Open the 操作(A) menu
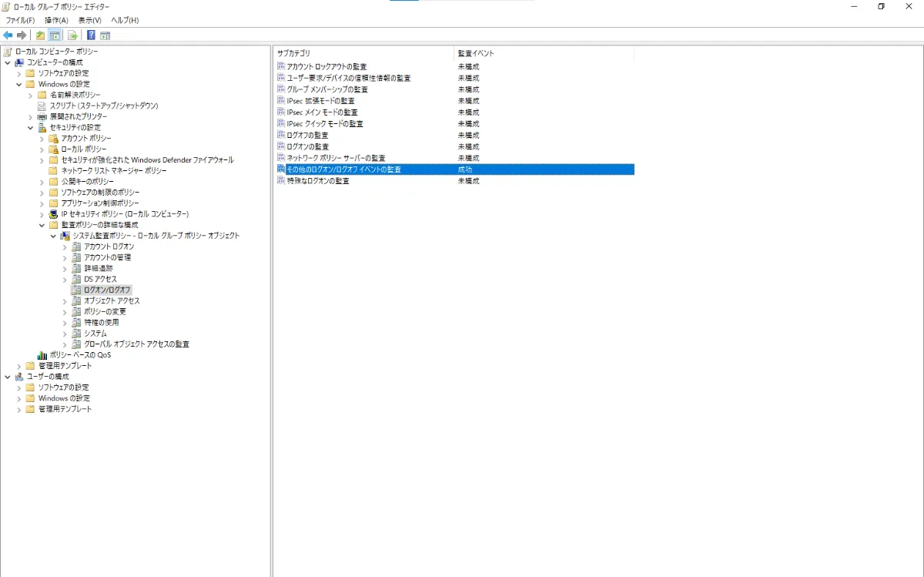The image size is (924, 577). click(x=56, y=20)
